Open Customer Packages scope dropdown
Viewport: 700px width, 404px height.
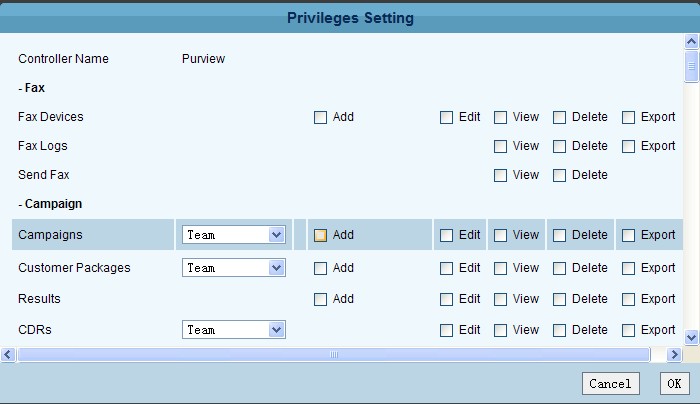[x=277, y=268]
